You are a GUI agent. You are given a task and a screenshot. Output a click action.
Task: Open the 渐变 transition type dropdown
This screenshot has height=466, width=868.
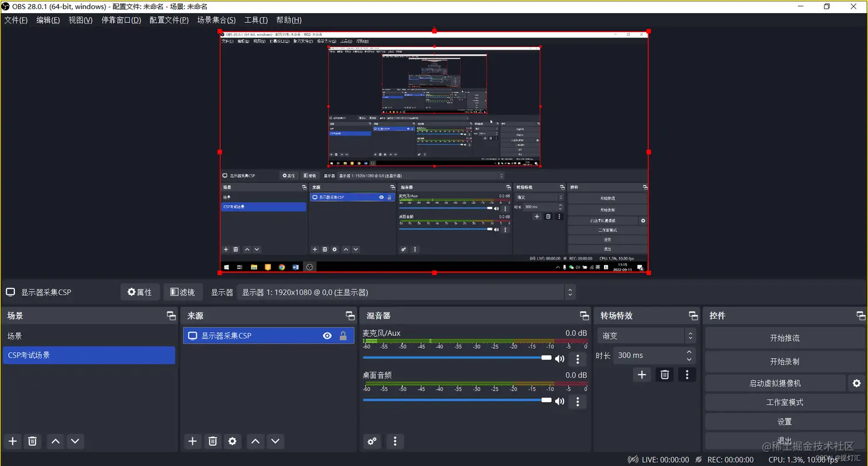click(646, 336)
